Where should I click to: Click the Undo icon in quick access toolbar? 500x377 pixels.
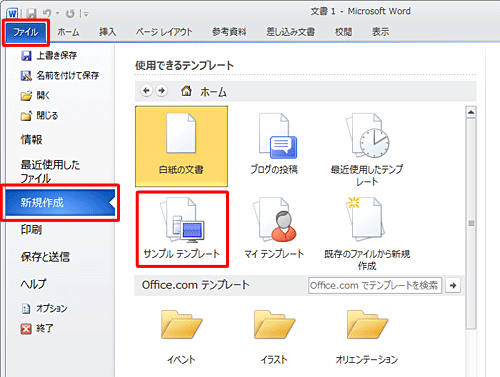(47, 13)
